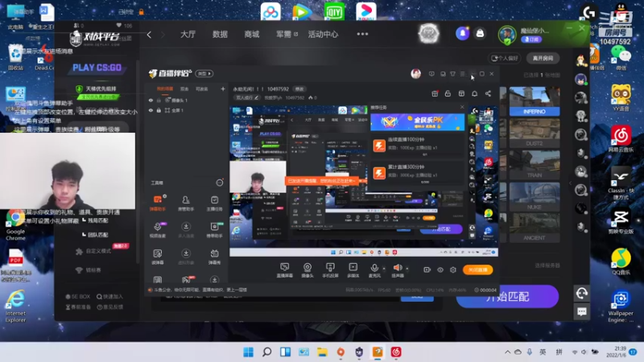Open Wallpaper Engine desktop shortcut
Image resolution: width=644 pixels, height=362 pixels.
point(621,307)
